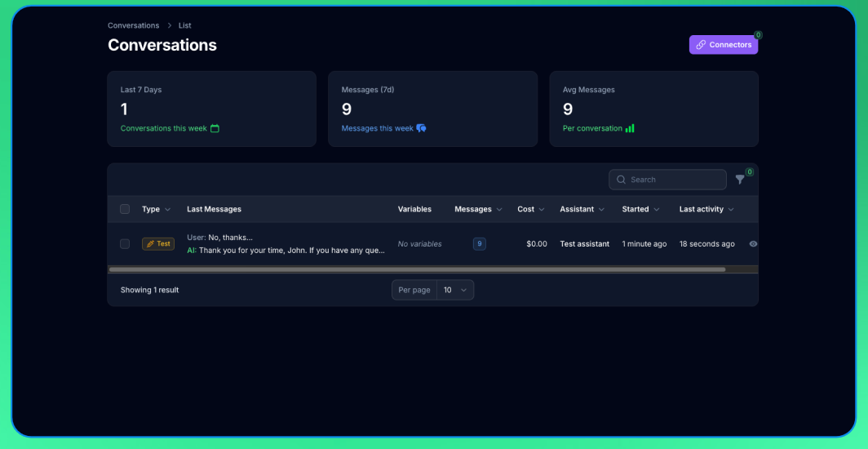This screenshot has width=868, height=449.
Task: Click the link icon on Connectors button
Action: click(x=701, y=45)
